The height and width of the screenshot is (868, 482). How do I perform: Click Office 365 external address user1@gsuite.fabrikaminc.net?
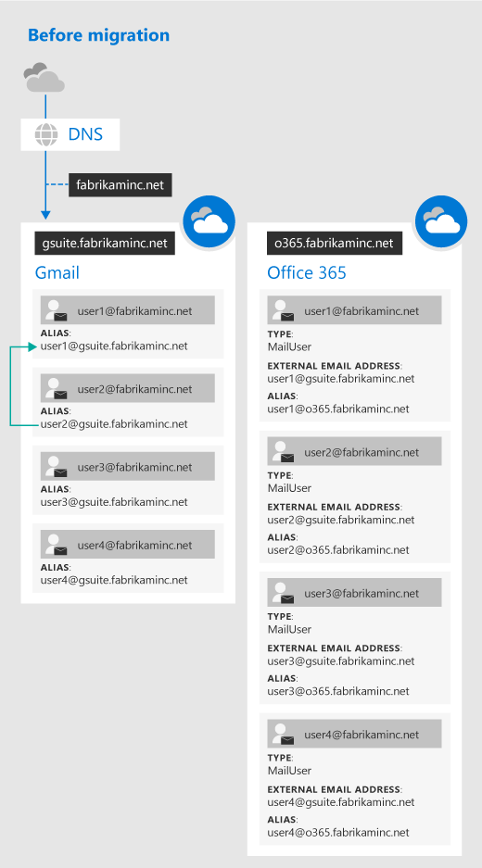(341, 379)
